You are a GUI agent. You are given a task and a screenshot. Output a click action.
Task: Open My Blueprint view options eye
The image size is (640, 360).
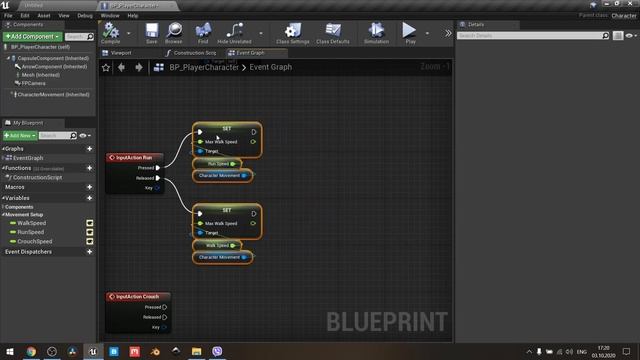click(84, 136)
